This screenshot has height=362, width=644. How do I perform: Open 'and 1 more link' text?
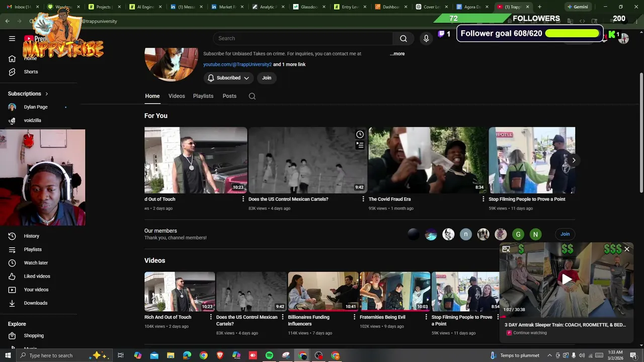(289, 64)
